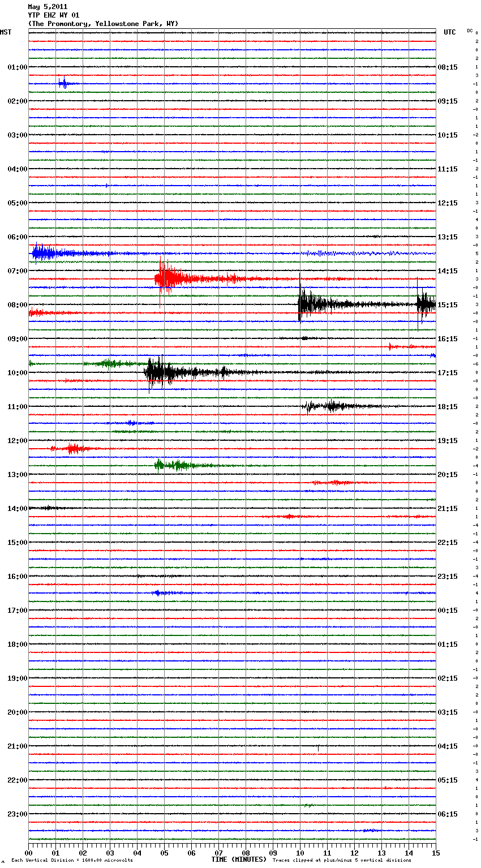Click "(The Promontory, Yellowstone Park, WY)" title line

pyautogui.click(x=103, y=24)
